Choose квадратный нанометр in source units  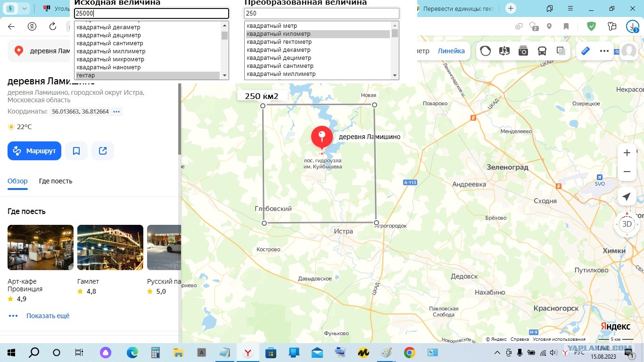pyautogui.click(x=148, y=67)
